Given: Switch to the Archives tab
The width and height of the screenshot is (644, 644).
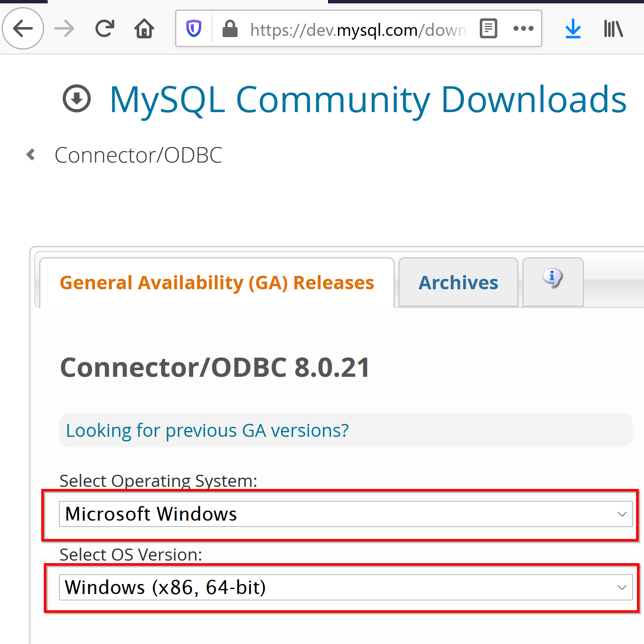Looking at the screenshot, I should 458,282.
